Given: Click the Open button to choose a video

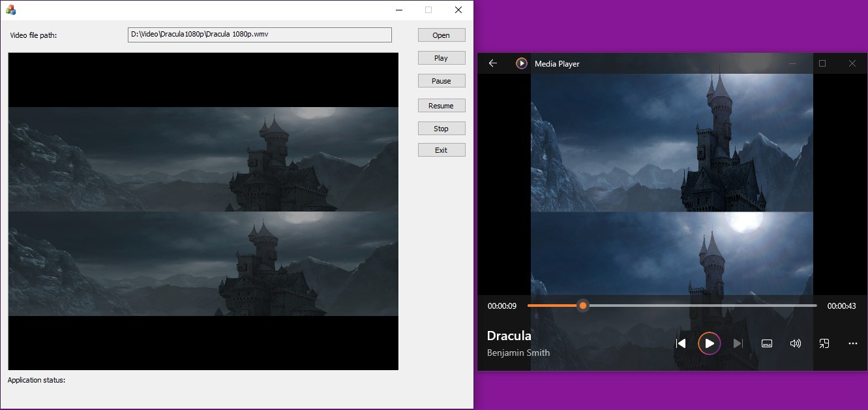Looking at the screenshot, I should tap(441, 35).
